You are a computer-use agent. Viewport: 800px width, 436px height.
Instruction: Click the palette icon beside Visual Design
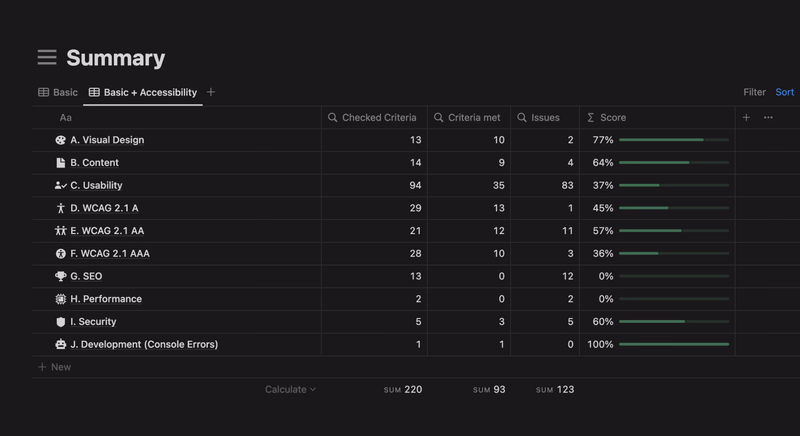coord(60,140)
